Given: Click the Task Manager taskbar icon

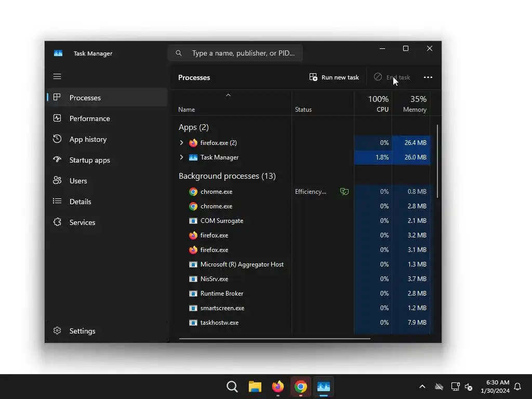Looking at the screenshot, I should coord(323,387).
